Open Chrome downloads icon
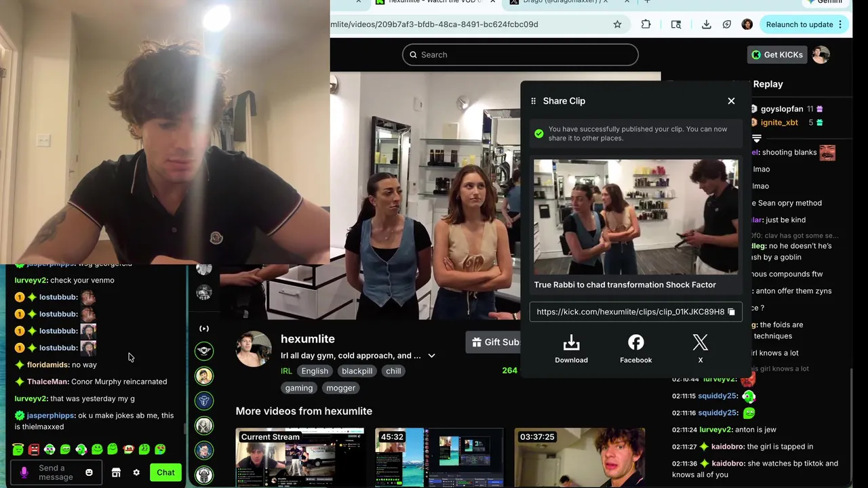 (x=706, y=24)
